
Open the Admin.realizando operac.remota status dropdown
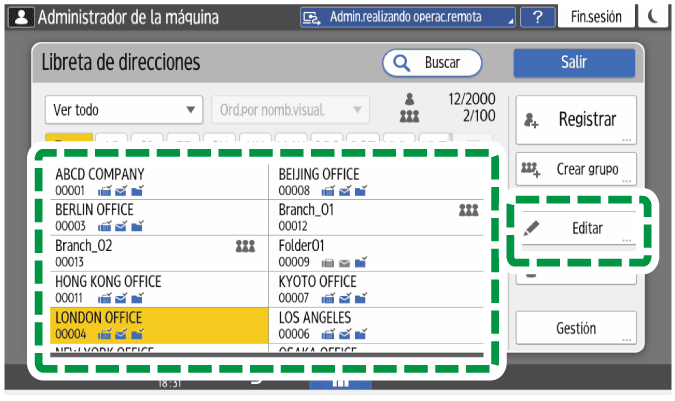408,17
